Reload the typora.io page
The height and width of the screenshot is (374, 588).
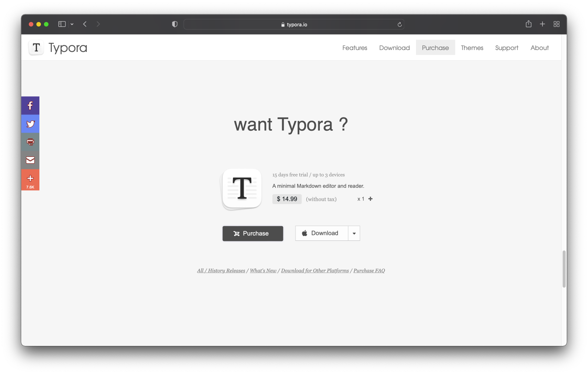click(x=399, y=25)
